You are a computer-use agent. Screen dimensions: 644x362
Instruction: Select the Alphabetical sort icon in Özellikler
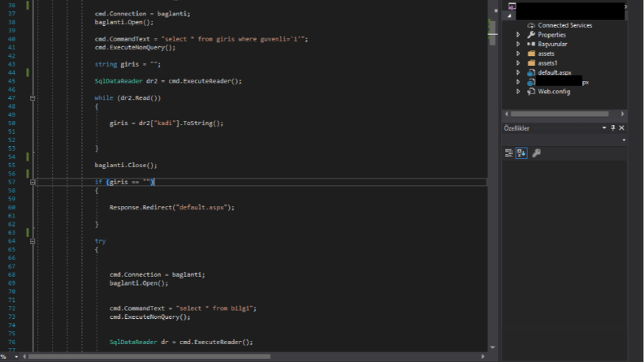coord(521,153)
